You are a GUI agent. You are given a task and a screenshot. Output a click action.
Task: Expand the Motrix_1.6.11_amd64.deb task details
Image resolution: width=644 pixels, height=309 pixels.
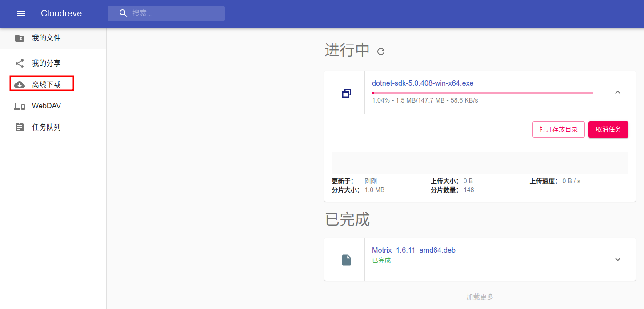point(617,259)
